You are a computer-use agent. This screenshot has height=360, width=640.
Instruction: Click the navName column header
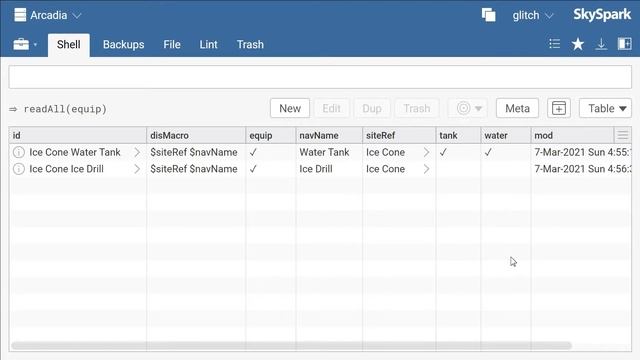329,136
